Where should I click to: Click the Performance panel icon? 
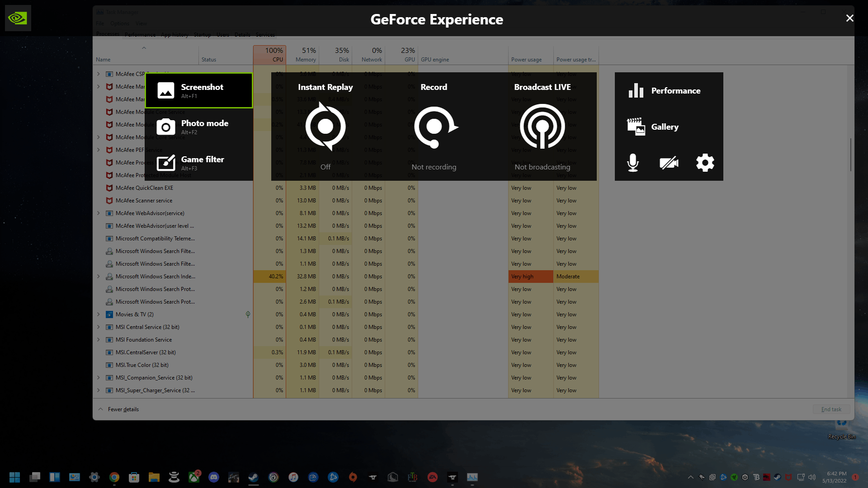pyautogui.click(x=634, y=90)
